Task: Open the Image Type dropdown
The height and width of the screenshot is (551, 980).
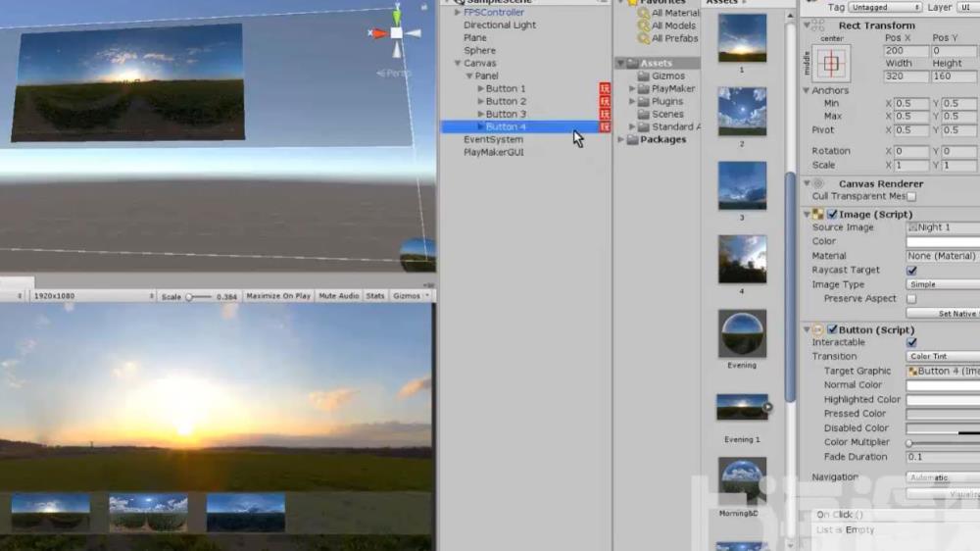Action: pyautogui.click(x=943, y=284)
